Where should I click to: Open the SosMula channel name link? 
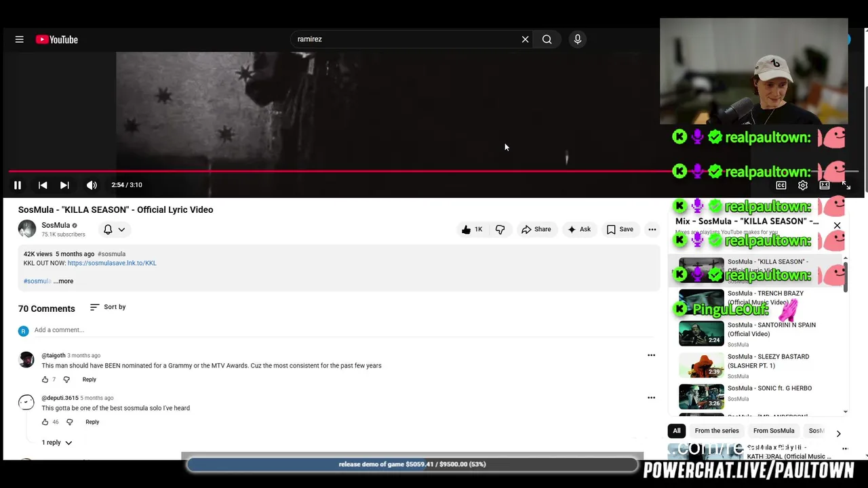pyautogui.click(x=56, y=225)
